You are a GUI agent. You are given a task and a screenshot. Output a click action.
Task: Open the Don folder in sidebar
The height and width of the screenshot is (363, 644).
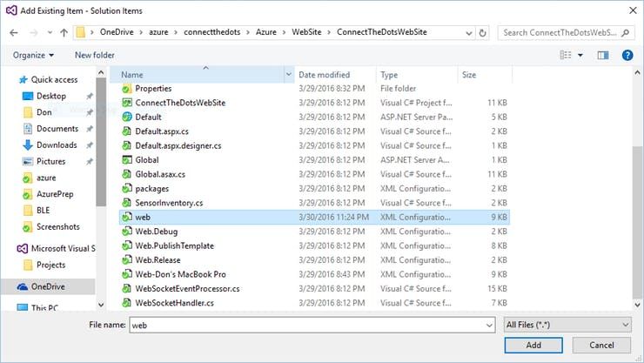coord(44,112)
